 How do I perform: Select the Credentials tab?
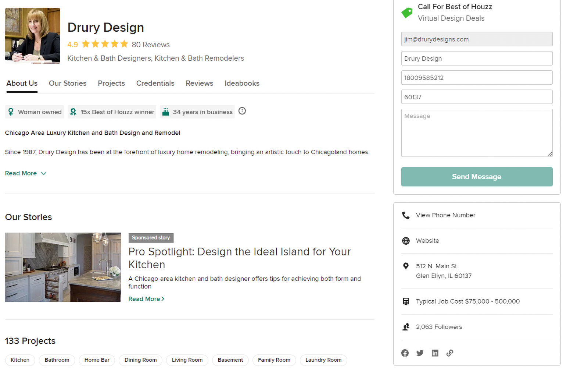click(155, 83)
